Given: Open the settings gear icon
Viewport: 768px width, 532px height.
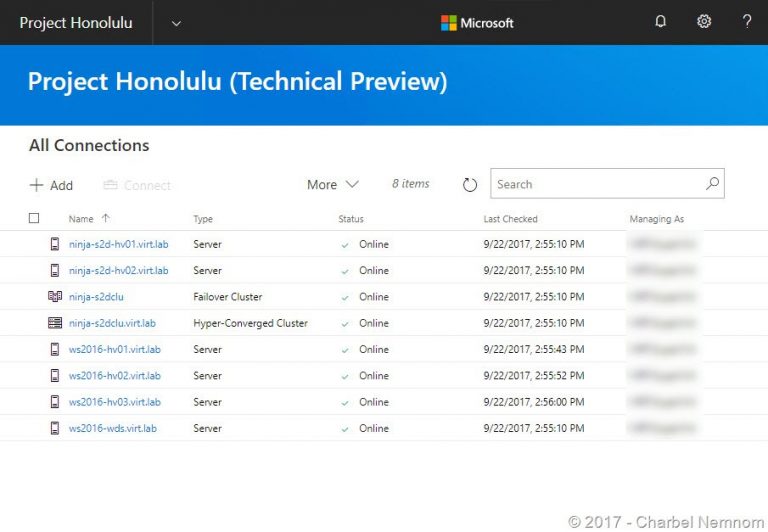Looking at the screenshot, I should point(704,22).
